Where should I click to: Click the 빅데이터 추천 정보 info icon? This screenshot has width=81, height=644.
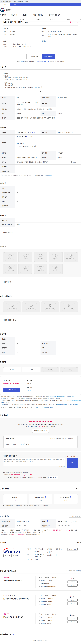point(13,634)
